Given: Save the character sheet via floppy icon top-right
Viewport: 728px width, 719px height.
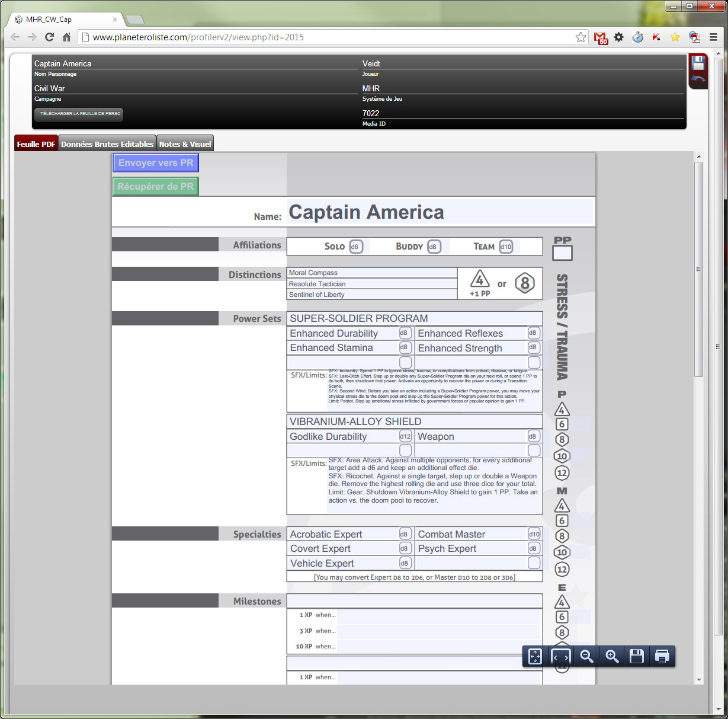Looking at the screenshot, I should pos(698,63).
